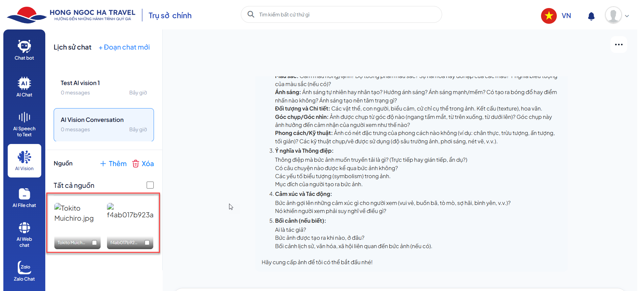Image resolution: width=644 pixels, height=291 pixels.
Task: Check the f4ab017b92 image checkbox
Action: click(x=147, y=243)
